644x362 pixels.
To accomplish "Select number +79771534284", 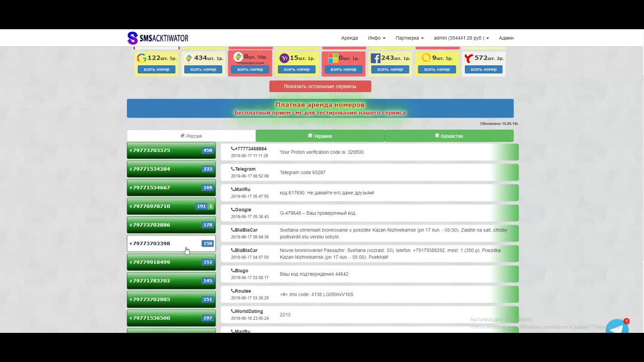I will [x=171, y=169].
